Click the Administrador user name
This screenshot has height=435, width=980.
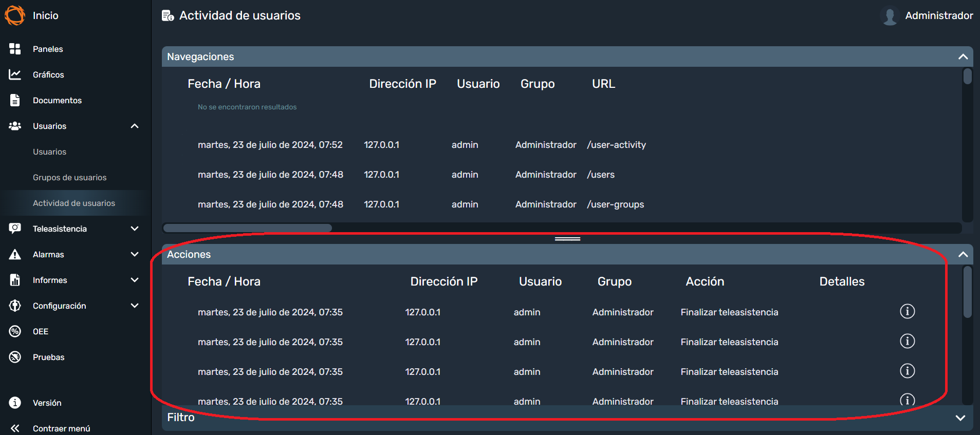point(939,15)
